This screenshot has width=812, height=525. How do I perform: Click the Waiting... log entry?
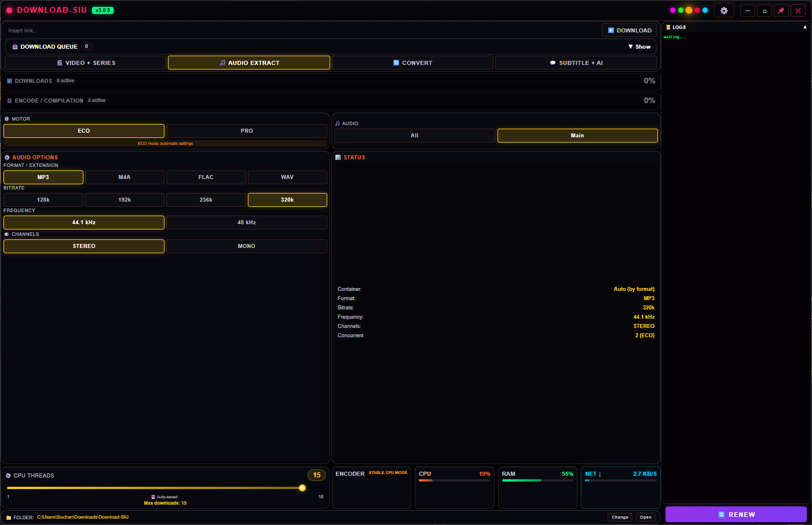click(x=675, y=37)
